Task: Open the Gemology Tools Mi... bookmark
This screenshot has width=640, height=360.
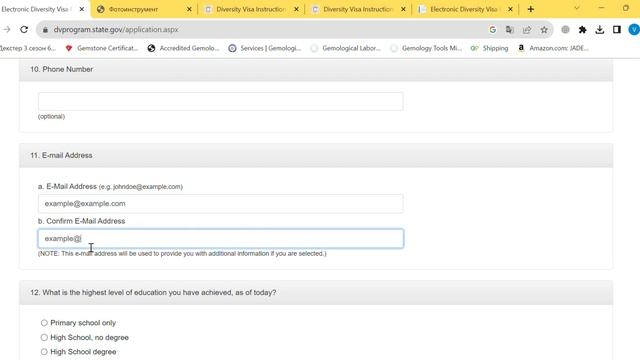Action: pyautogui.click(x=426, y=48)
